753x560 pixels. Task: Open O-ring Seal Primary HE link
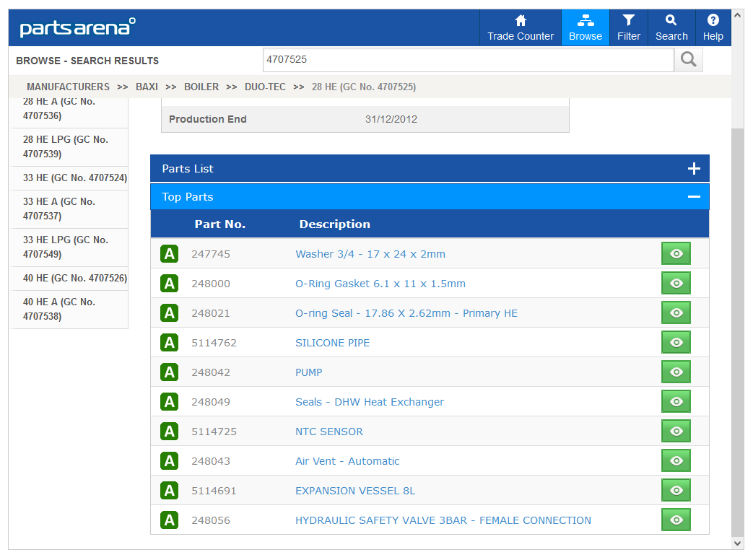pyautogui.click(x=406, y=313)
